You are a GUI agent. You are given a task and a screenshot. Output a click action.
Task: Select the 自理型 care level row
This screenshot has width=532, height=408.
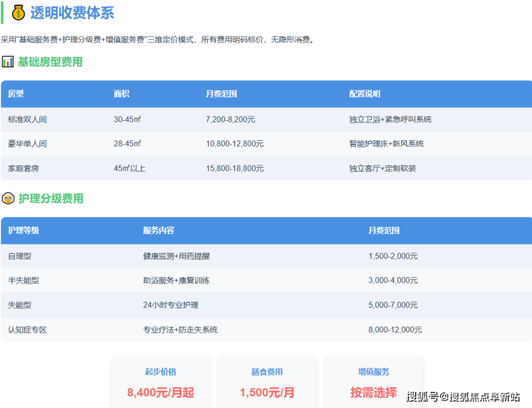pyautogui.click(x=19, y=256)
